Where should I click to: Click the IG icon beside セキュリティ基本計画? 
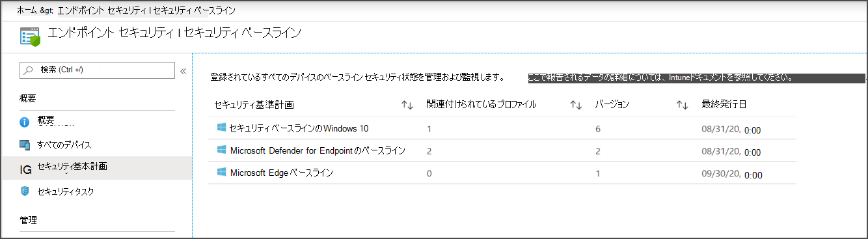click(26, 170)
